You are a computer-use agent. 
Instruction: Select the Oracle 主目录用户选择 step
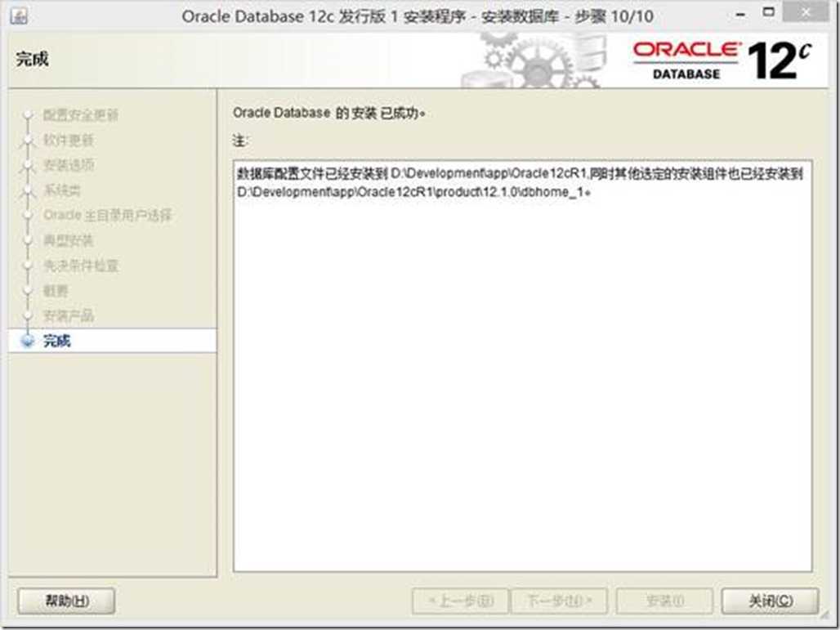pos(107,216)
